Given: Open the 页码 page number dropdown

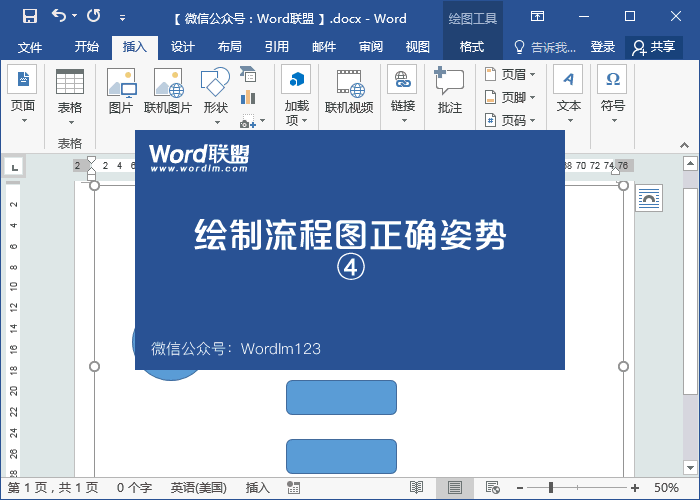Looking at the screenshot, I should pos(510,120).
